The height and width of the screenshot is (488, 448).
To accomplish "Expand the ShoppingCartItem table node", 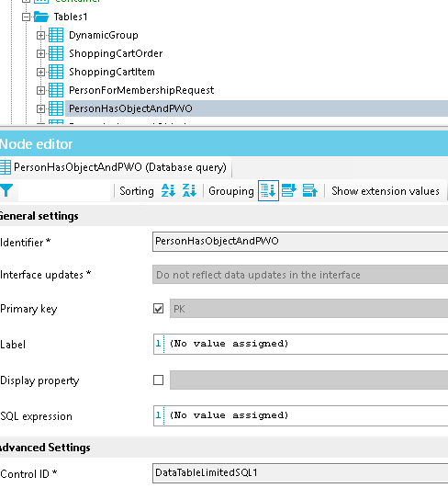I will tap(40, 72).
